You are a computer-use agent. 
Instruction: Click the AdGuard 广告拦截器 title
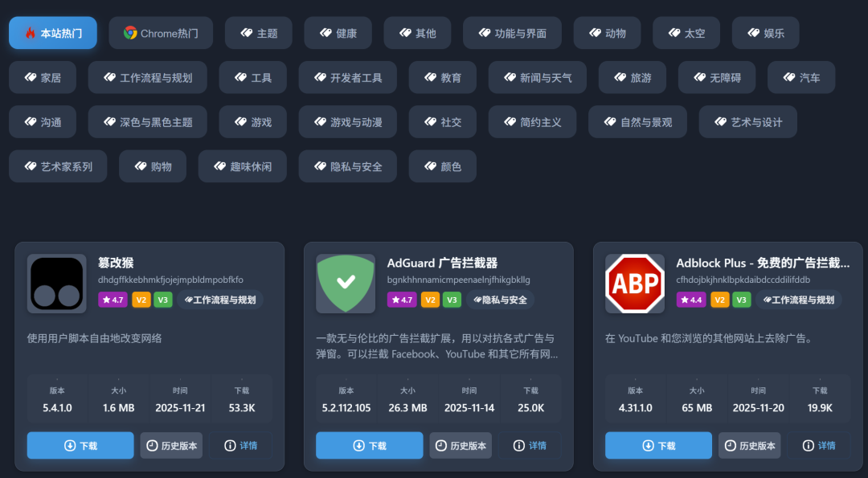point(442,263)
